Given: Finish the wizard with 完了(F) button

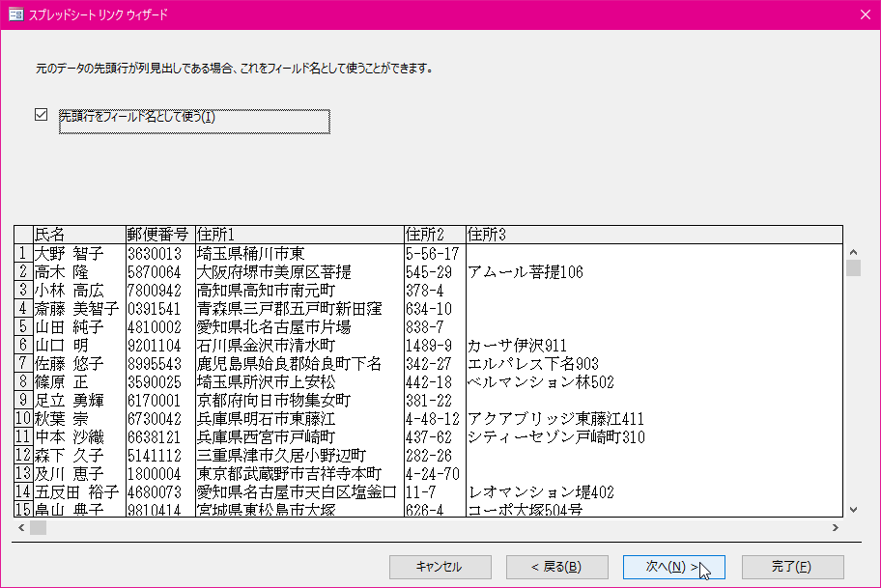Looking at the screenshot, I should pos(792,567).
